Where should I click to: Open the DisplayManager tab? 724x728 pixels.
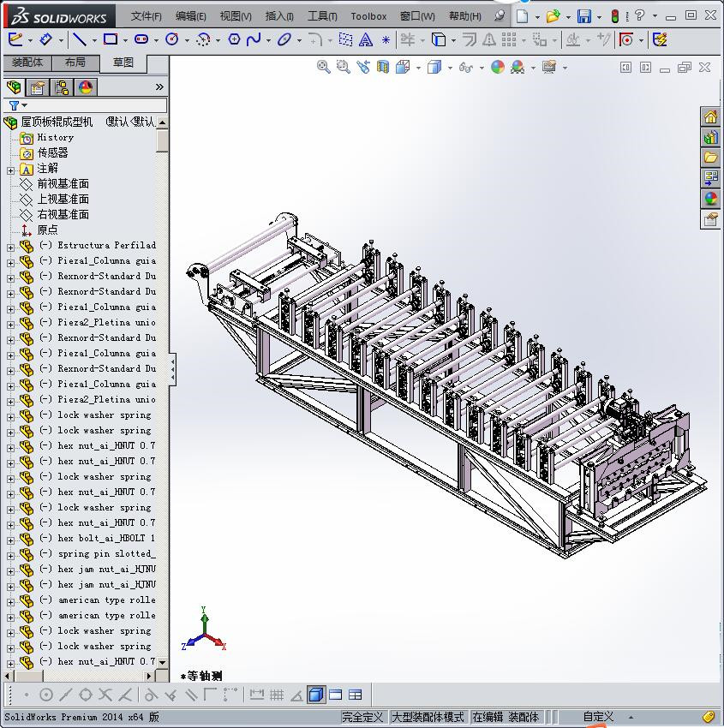[x=86, y=87]
